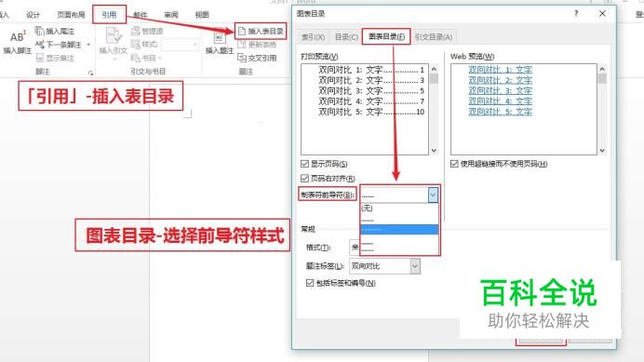The height and width of the screenshot is (362, 644).
Task: Toggle the 使用超链接而不使用页码(H) checkbox
Action: [454, 164]
